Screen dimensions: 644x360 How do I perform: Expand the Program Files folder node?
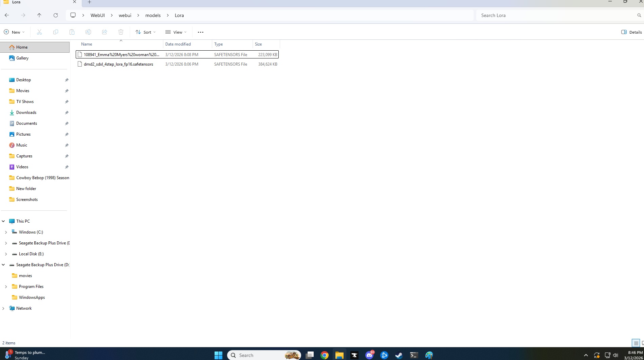(x=6, y=287)
